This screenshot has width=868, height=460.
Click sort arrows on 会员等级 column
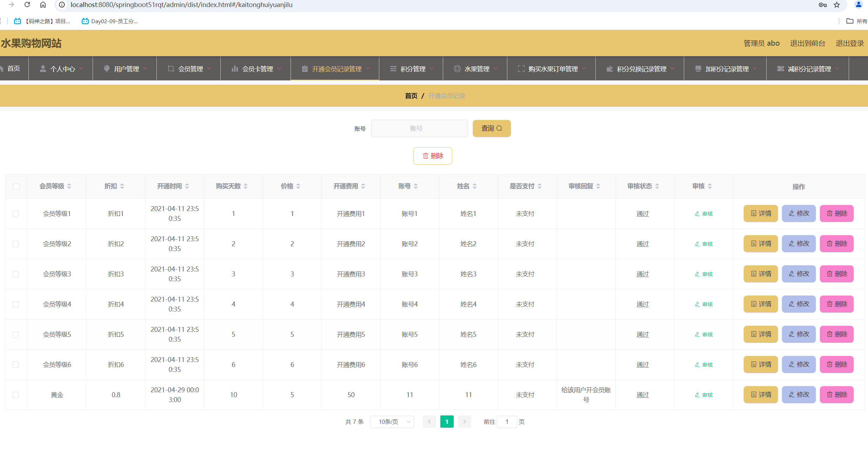click(x=69, y=186)
